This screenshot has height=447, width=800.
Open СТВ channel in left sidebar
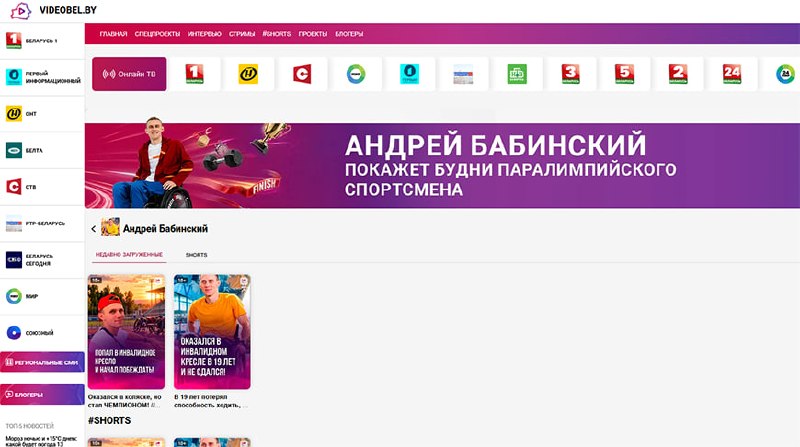(42, 187)
